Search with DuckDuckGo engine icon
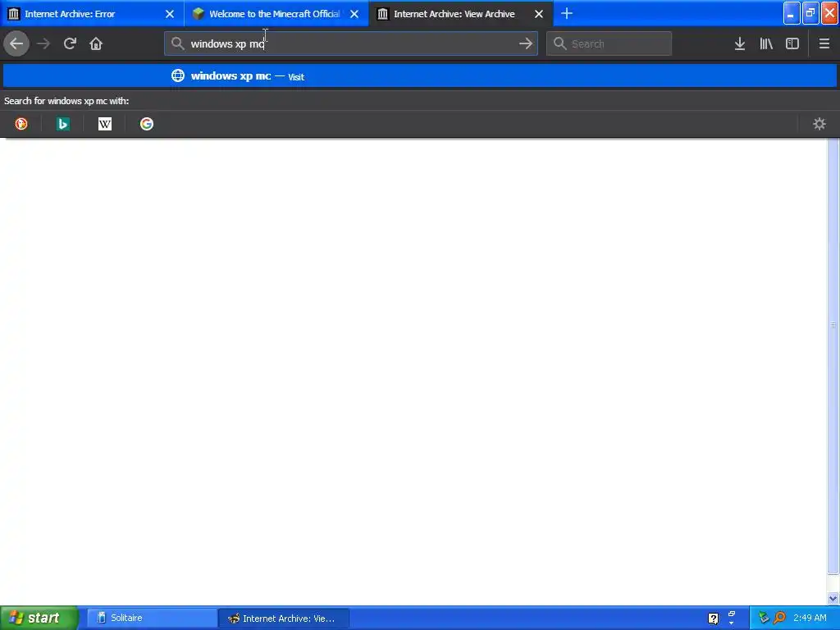The width and height of the screenshot is (840, 630). click(21, 125)
